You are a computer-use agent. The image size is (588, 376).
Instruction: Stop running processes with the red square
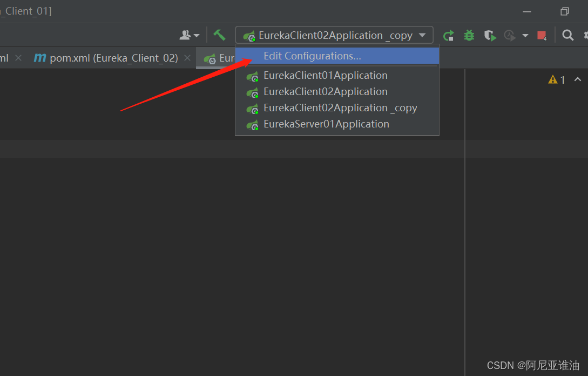542,36
